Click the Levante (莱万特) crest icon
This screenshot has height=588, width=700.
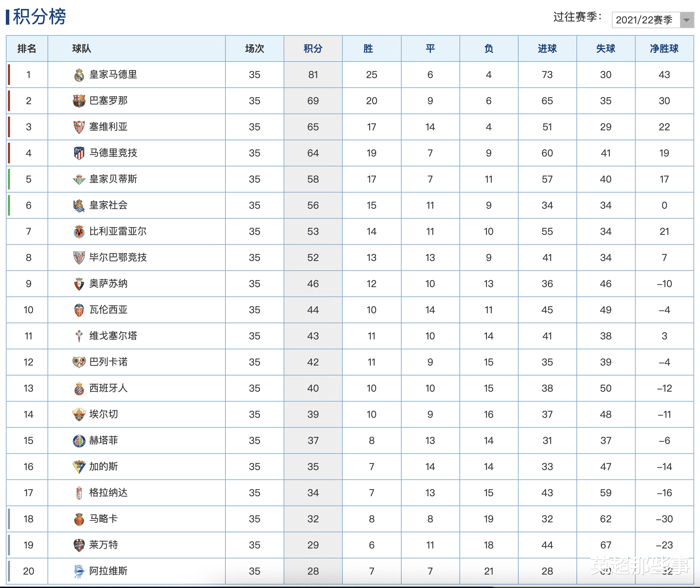click(x=79, y=545)
